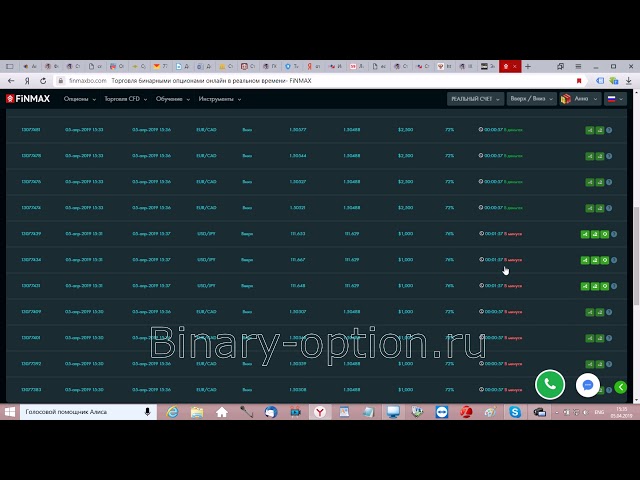Viewport: 640px width, 480px height.
Task: Open the language flag dropdown
Action: click(x=614, y=99)
